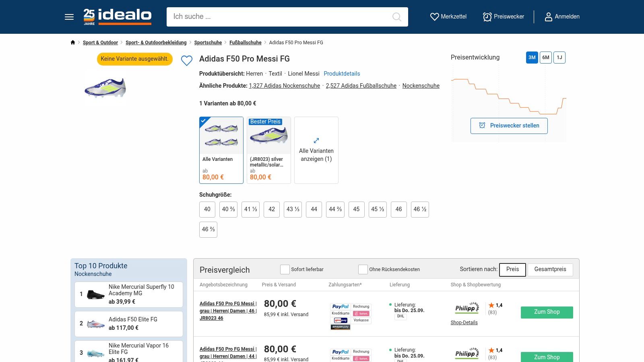
Task: Open Shop-Details under the Philipp shop
Action: (x=464, y=323)
